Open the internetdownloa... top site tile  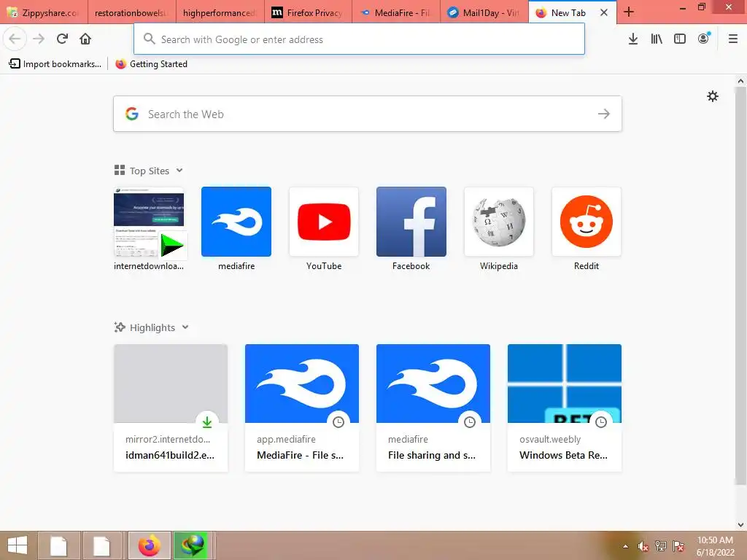149,229
